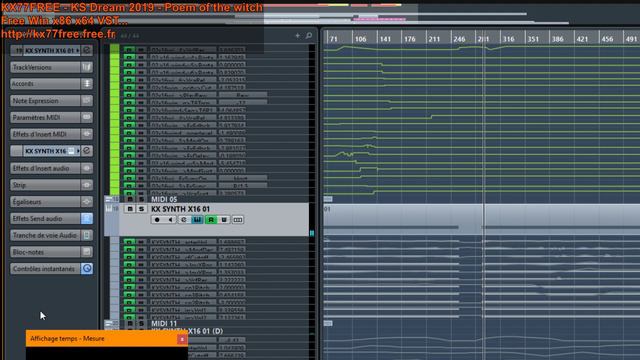
Task: Solo the MIDI 11 track
Action: pos(141,324)
